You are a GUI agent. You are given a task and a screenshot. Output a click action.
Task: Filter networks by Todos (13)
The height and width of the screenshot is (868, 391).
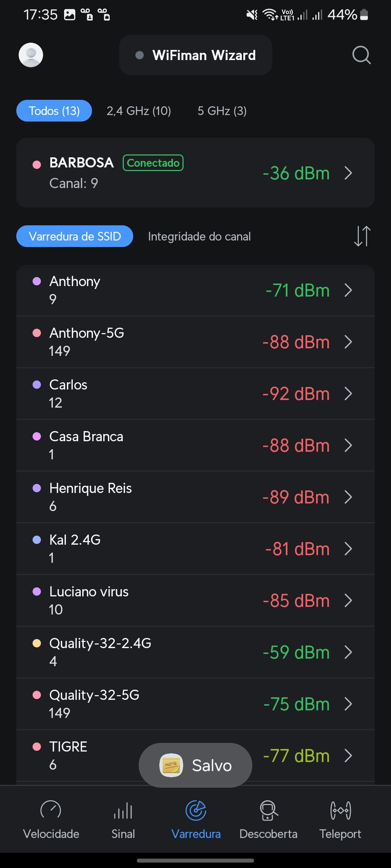click(54, 111)
